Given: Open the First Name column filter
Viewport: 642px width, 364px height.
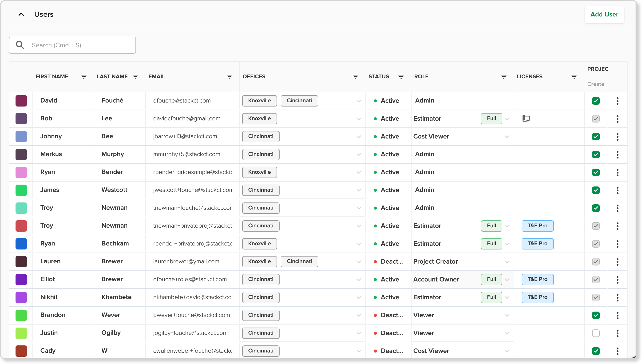Looking at the screenshot, I should click(x=83, y=76).
